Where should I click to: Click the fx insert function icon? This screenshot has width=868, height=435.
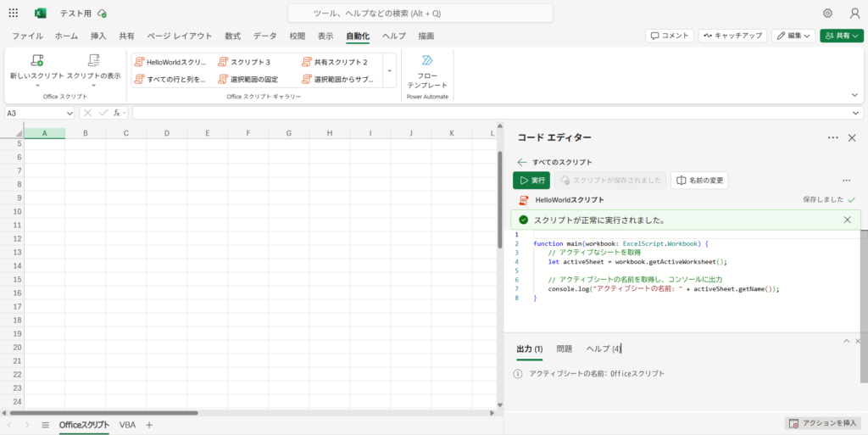tap(117, 113)
